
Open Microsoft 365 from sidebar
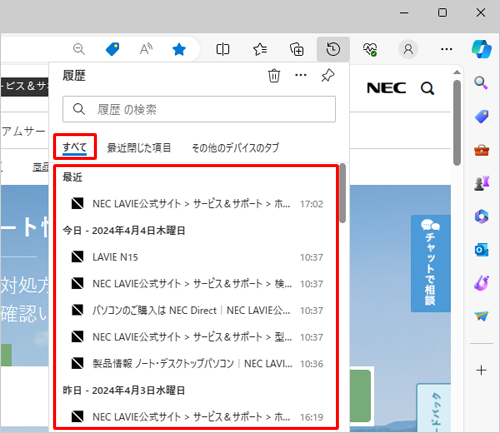[x=482, y=216]
